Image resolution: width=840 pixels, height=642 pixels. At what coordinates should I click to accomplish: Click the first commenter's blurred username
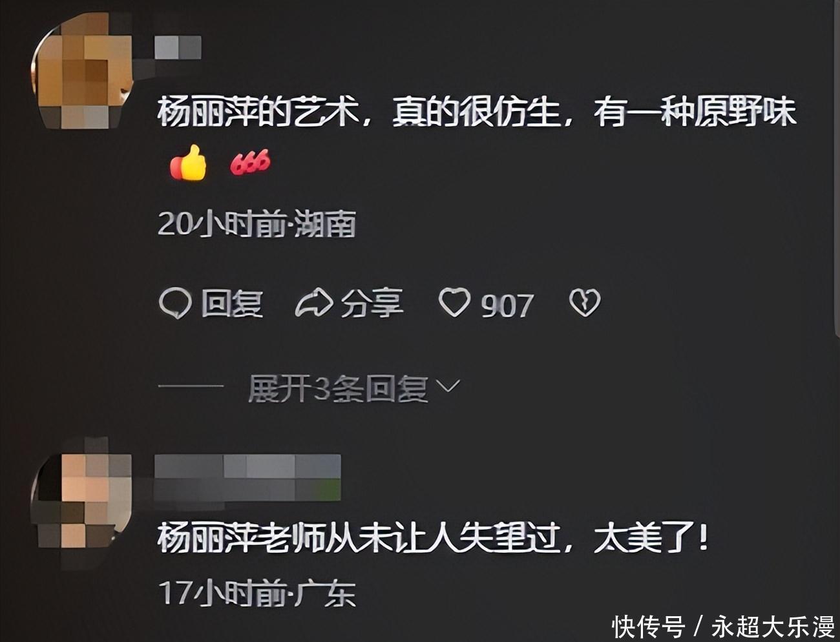178,48
